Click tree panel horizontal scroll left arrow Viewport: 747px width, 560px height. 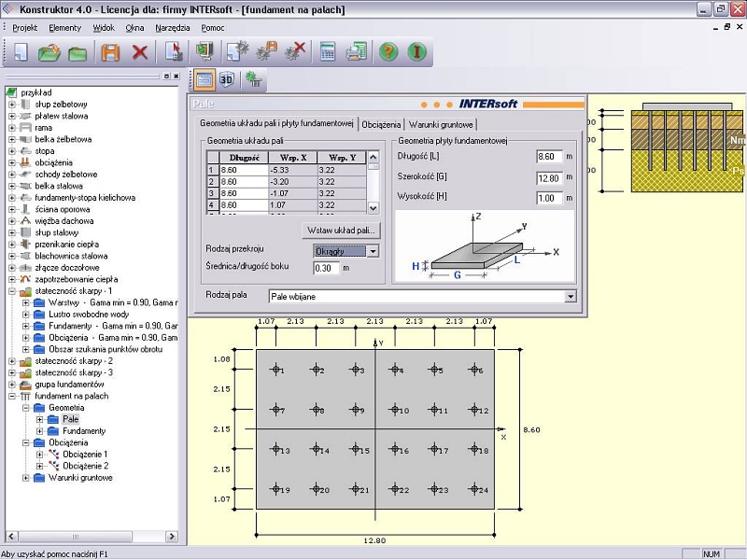click(11, 536)
